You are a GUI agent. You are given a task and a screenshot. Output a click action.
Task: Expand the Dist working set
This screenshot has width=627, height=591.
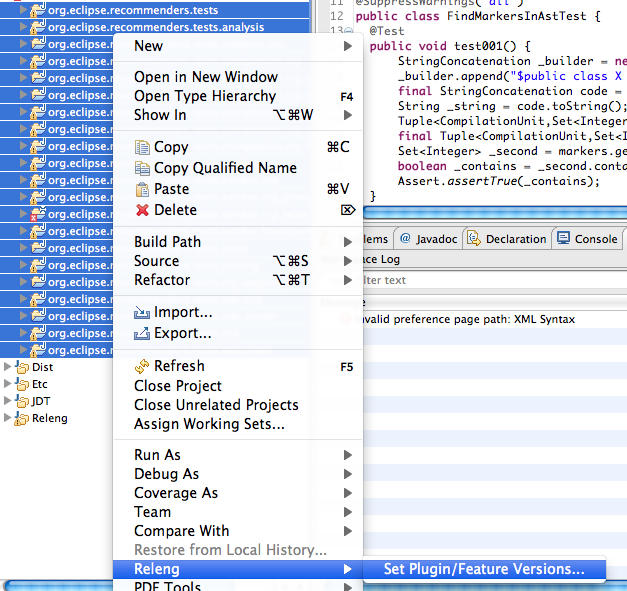[x=7, y=367]
